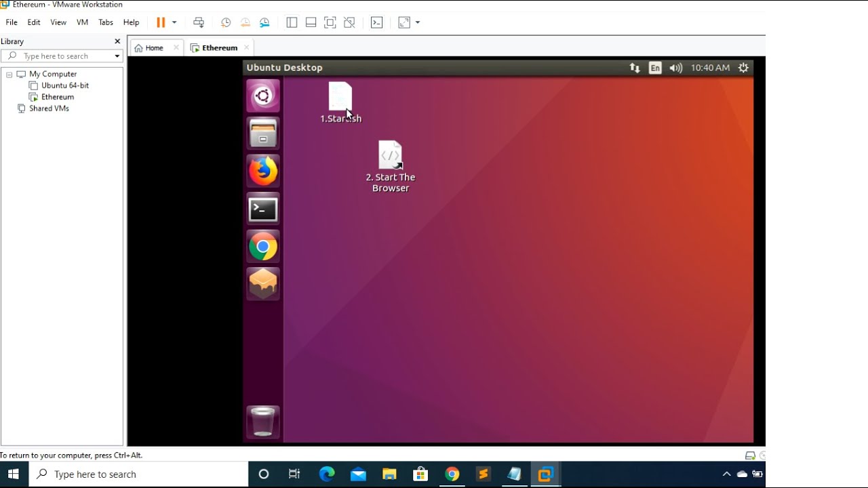Screen dimensions: 868x488
Task: Send Ctrl+Alt+Del to the virtual machine
Action: tap(199, 22)
